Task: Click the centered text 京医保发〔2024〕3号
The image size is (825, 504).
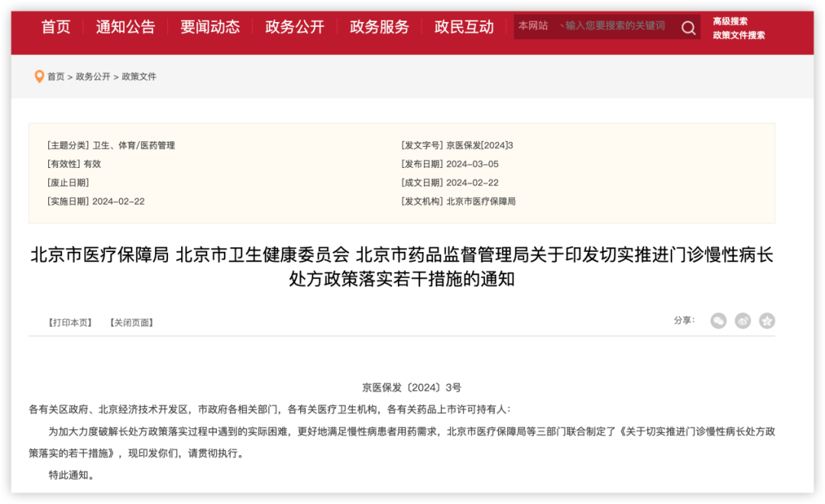Action: 412,388
